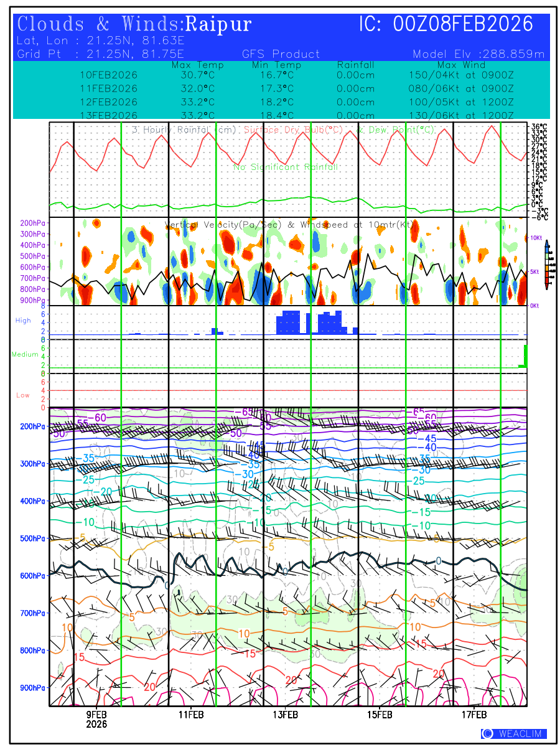Click the Medium cloud panel label
Viewport: 560px width, 747px height.
pos(25,355)
